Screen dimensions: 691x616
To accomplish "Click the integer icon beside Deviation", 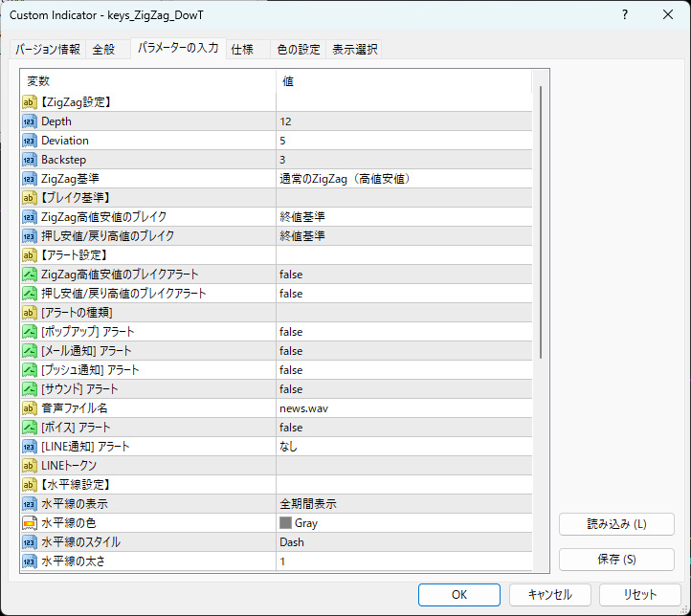I will click(x=29, y=141).
